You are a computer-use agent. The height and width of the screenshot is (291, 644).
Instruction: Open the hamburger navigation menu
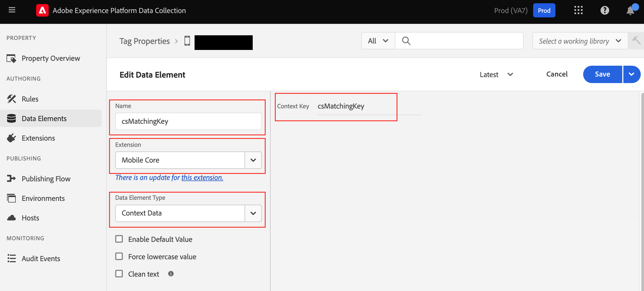pos(12,10)
